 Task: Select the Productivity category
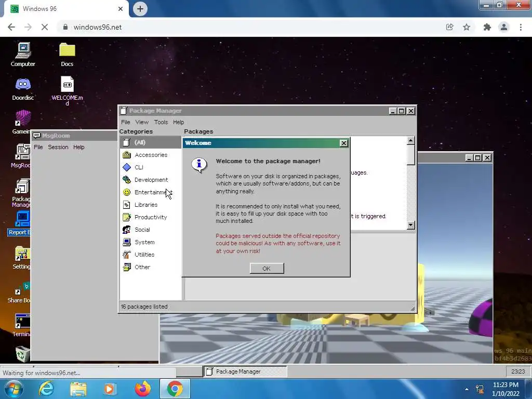click(150, 217)
